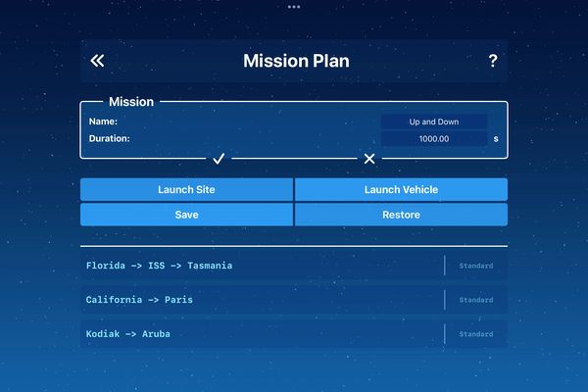Open the Launch Site settings

[x=186, y=189]
